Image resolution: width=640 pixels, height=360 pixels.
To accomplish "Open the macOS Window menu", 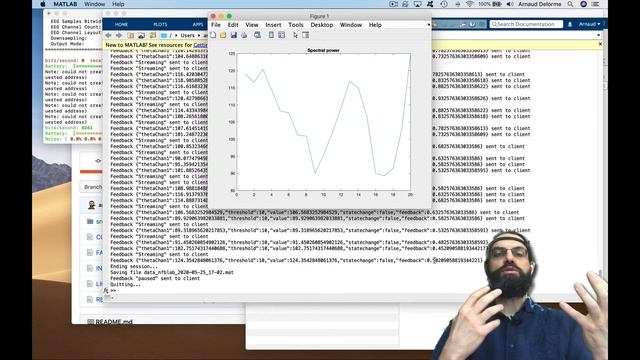I will coord(94,4).
